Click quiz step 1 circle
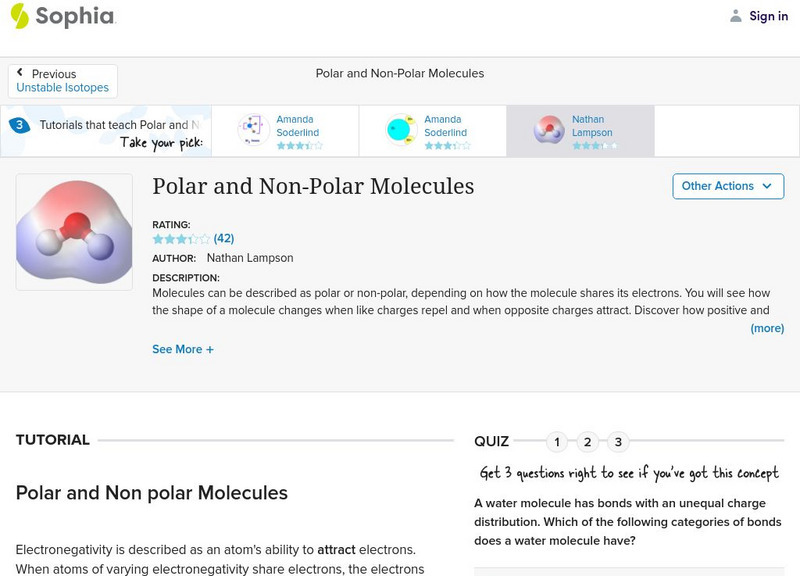The width and height of the screenshot is (800, 576). [x=557, y=440]
